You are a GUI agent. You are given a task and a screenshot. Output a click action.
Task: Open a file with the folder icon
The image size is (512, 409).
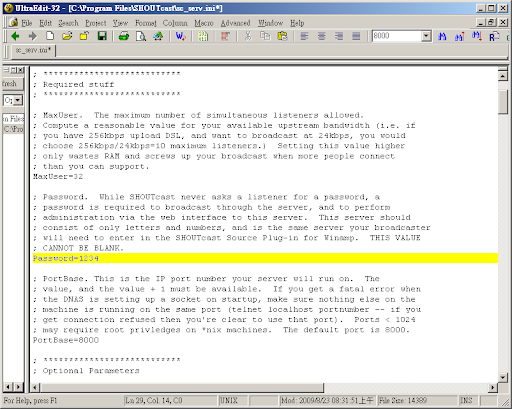tap(67, 36)
